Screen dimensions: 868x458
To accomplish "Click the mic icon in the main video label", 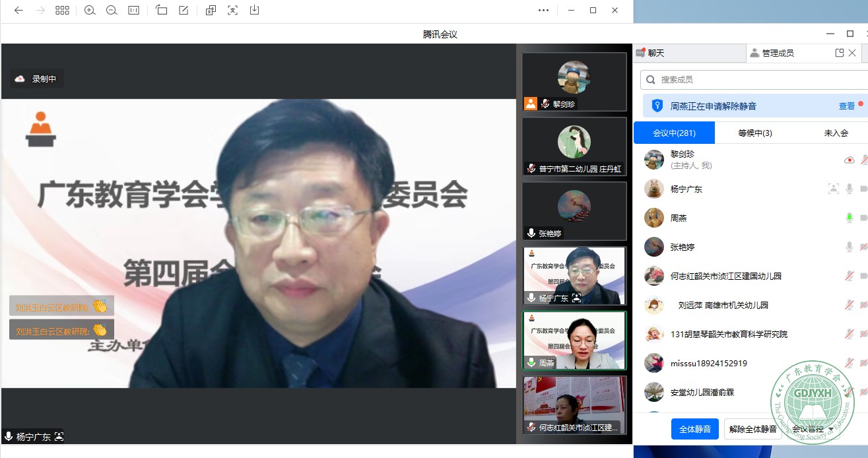I will click(9, 436).
